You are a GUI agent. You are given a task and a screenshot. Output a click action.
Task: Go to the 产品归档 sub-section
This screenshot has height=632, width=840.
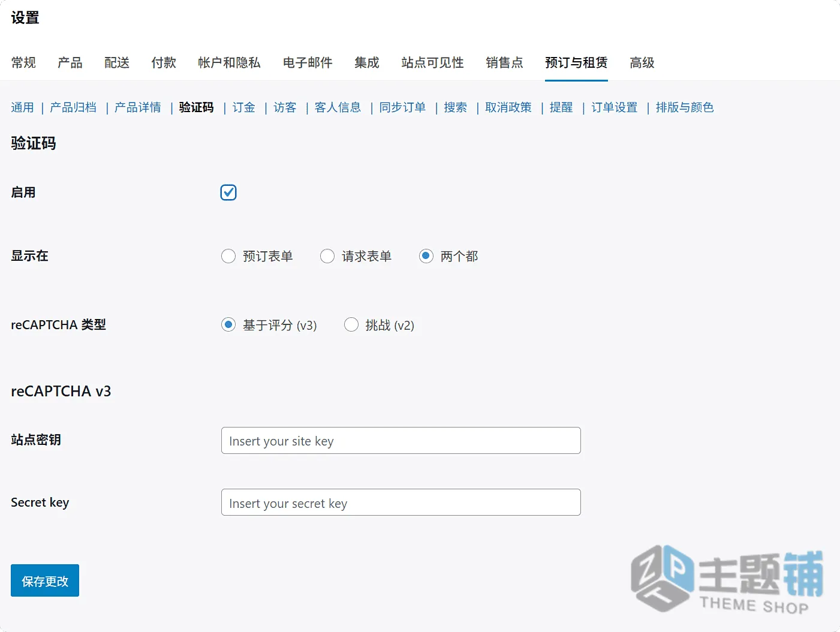(73, 107)
